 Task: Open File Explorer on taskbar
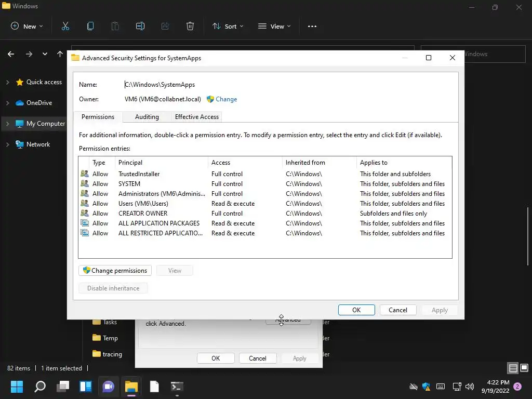[131, 386]
